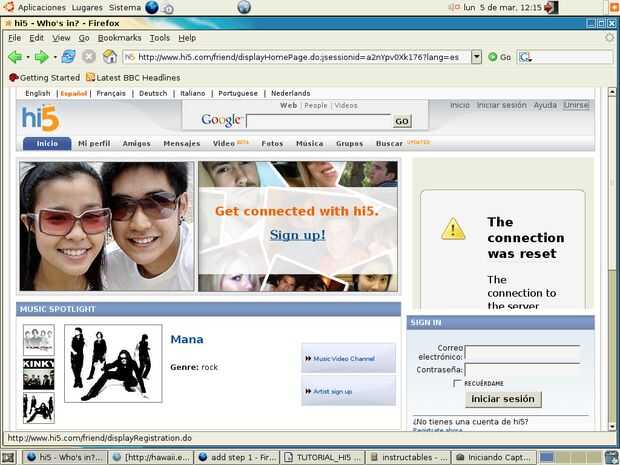Click the Sign up! link
Screen dimensions: 620x465
[x=297, y=235]
